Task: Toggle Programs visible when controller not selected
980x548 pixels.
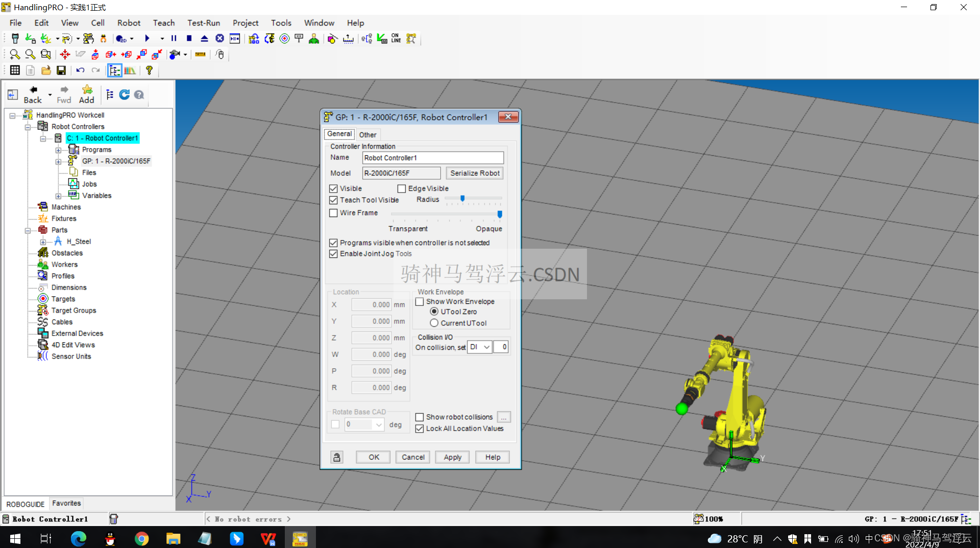Action: [x=334, y=243]
